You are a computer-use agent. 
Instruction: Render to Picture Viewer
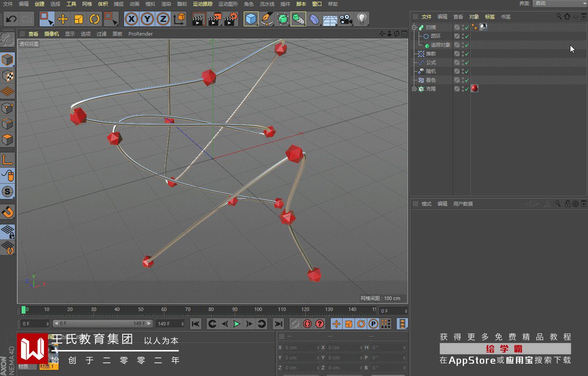pos(215,19)
